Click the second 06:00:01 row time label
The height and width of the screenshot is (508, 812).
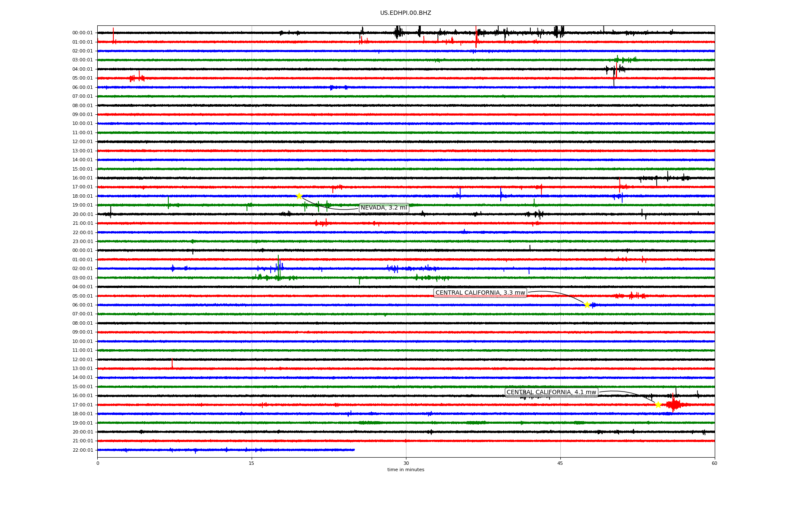pyautogui.click(x=82, y=305)
